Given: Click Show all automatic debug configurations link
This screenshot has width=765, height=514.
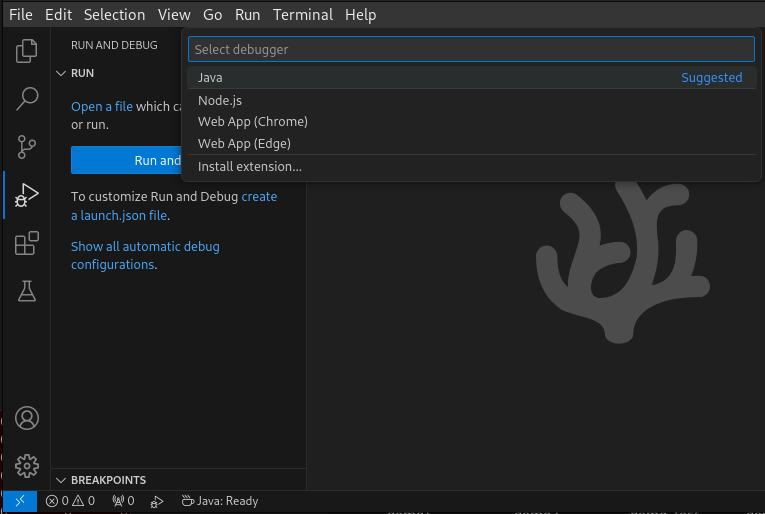Looking at the screenshot, I should [145, 255].
